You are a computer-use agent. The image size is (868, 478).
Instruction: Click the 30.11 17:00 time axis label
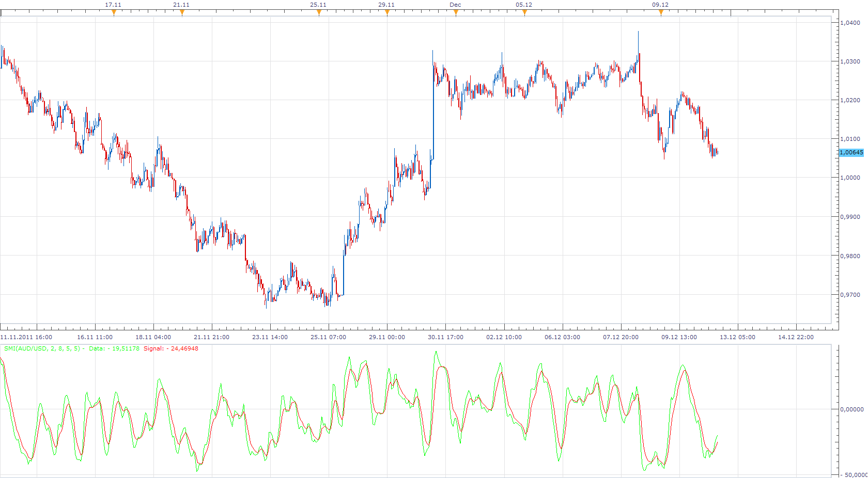point(446,337)
